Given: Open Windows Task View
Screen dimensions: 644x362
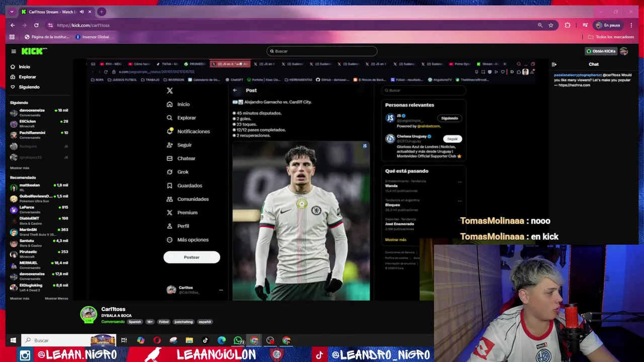Looking at the screenshot, I should 124,340.
